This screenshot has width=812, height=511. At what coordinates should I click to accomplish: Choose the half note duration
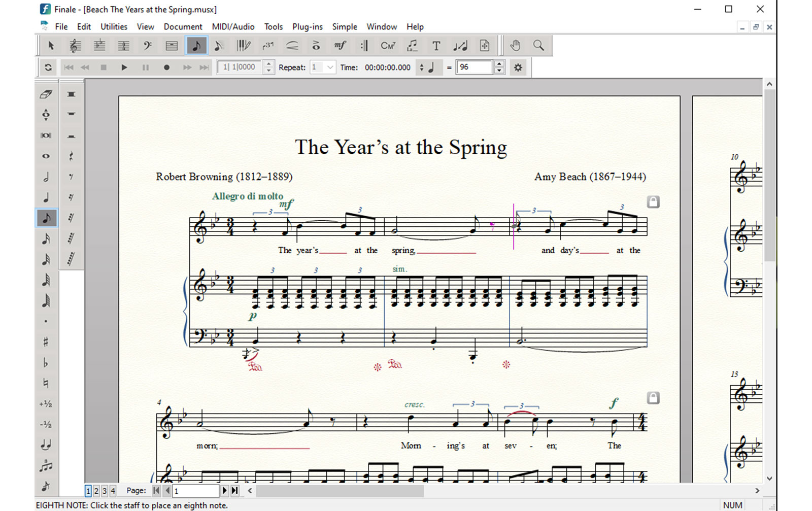[46, 177]
